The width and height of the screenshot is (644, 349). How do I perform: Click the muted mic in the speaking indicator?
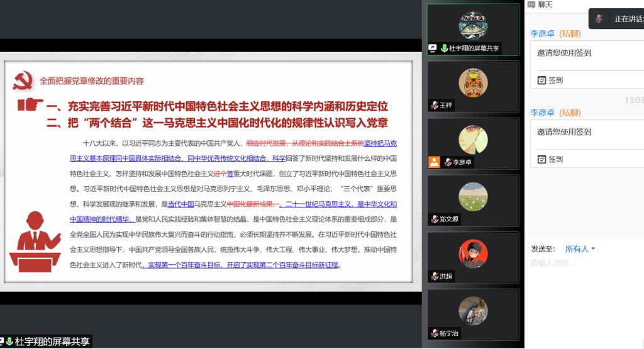click(599, 19)
